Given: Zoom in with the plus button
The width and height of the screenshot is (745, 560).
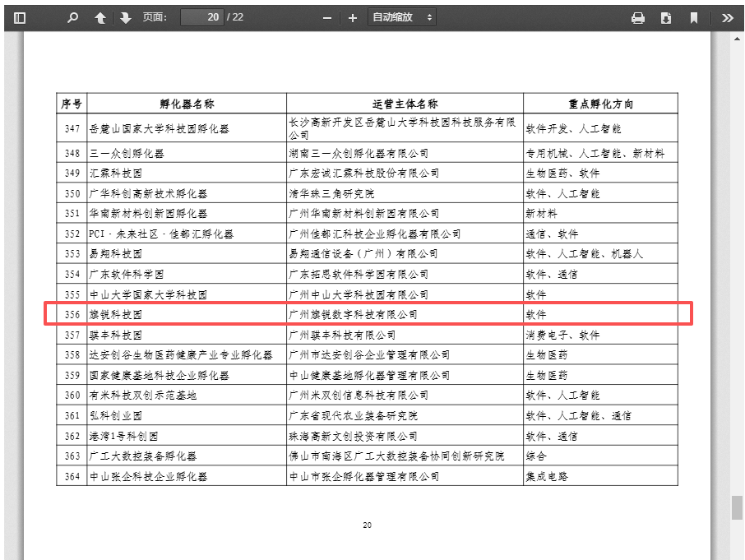Looking at the screenshot, I should [x=353, y=18].
